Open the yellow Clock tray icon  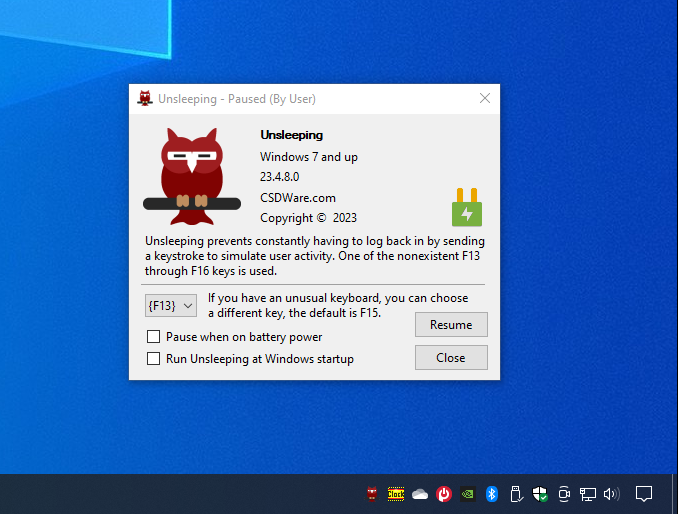(396, 494)
